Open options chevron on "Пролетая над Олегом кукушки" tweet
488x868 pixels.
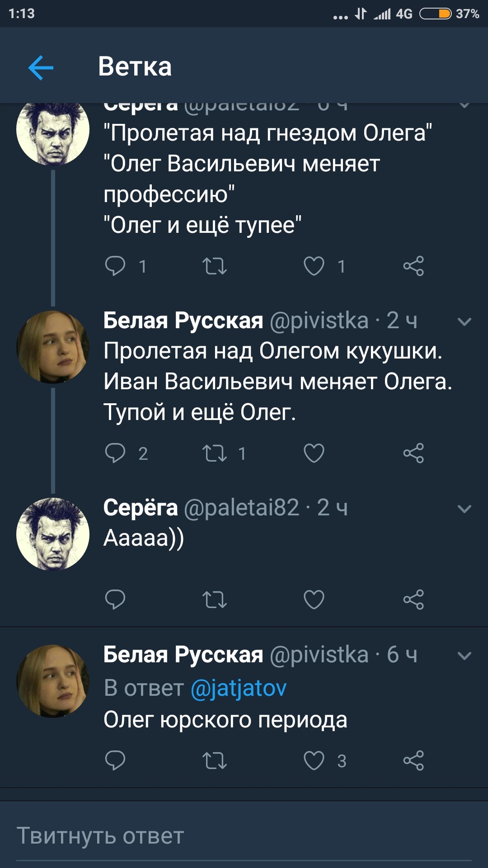click(465, 322)
